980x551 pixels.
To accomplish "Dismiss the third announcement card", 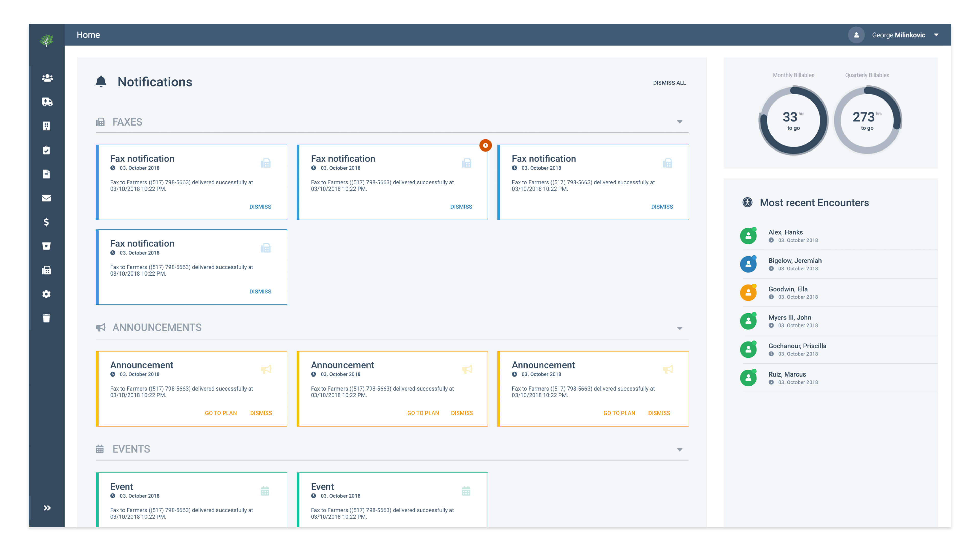I will click(x=659, y=413).
